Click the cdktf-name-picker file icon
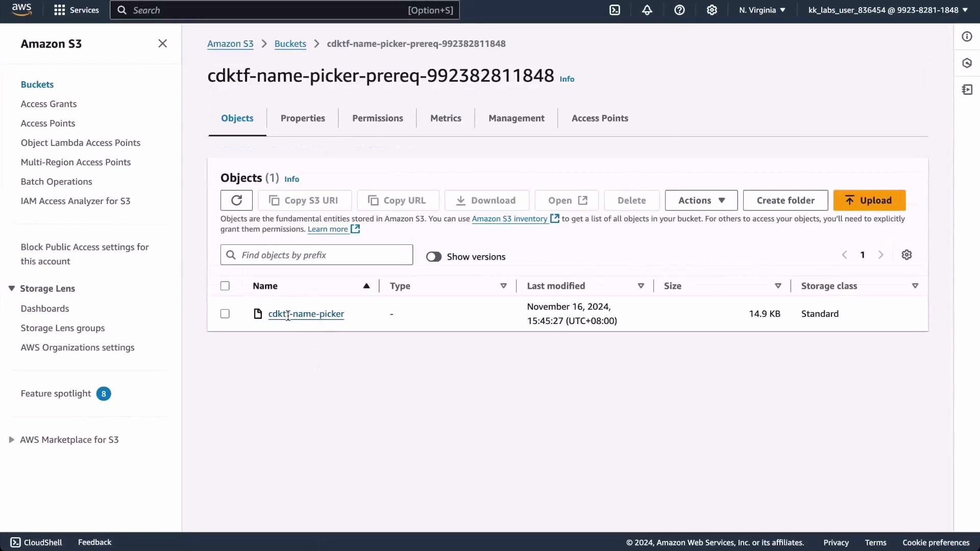Image resolution: width=980 pixels, height=551 pixels. click(258, 314)
